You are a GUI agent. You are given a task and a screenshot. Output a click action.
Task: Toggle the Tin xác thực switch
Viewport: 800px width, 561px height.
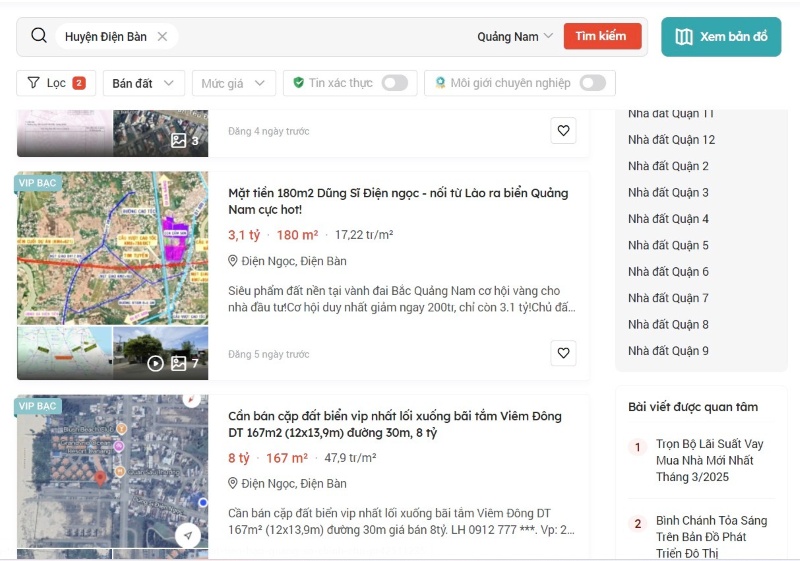click(x=394, y=83)
